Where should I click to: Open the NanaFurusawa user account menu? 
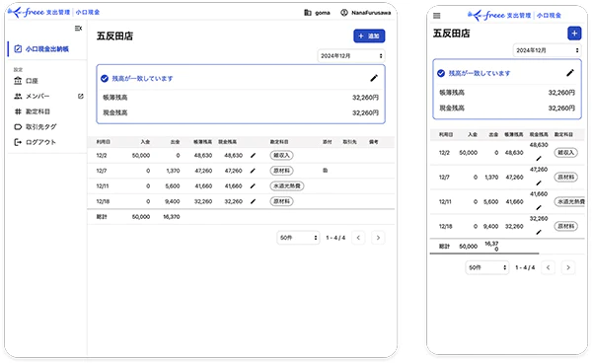(x=365, y=13)
